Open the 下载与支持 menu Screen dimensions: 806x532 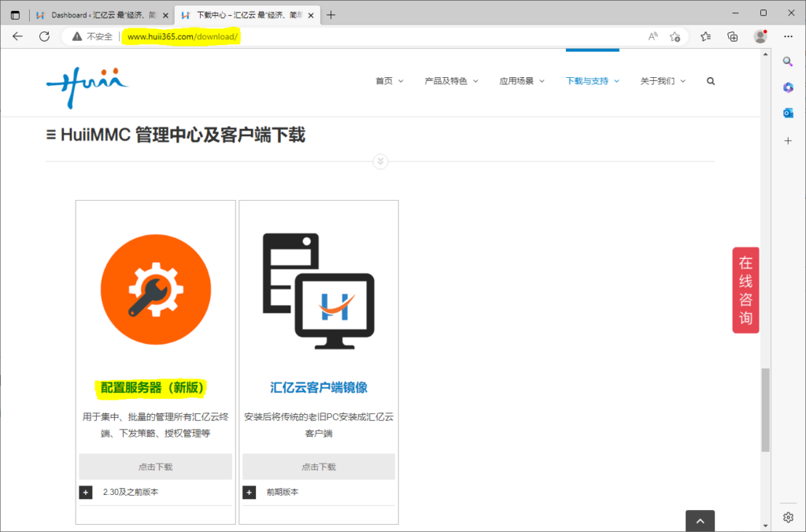592,81
